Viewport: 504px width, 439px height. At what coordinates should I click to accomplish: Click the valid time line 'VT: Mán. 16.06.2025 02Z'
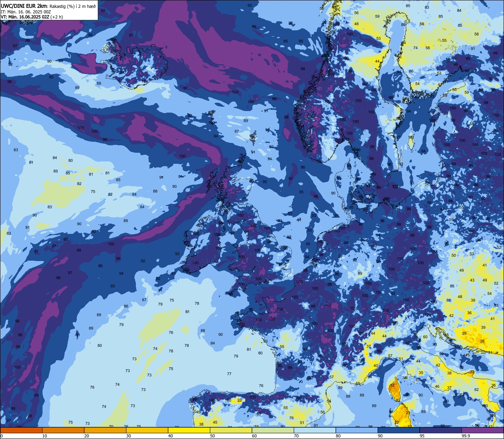click(x=25, y=17)
